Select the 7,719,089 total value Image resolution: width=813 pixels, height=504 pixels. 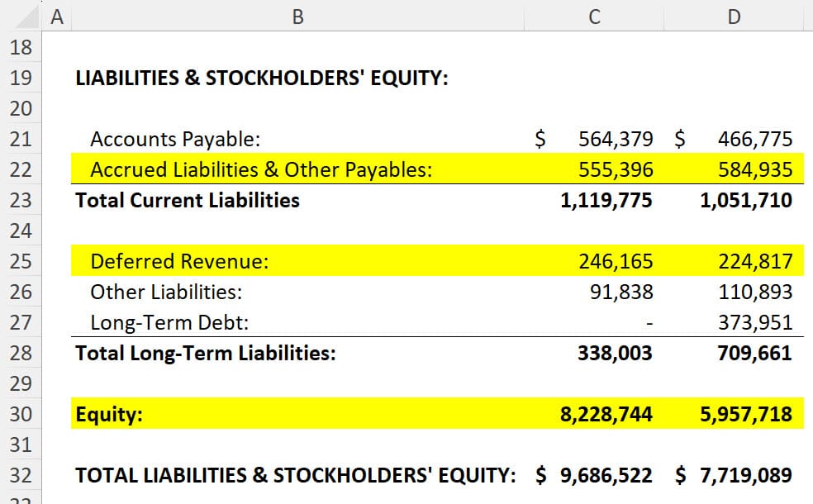(x=735, y=475)
